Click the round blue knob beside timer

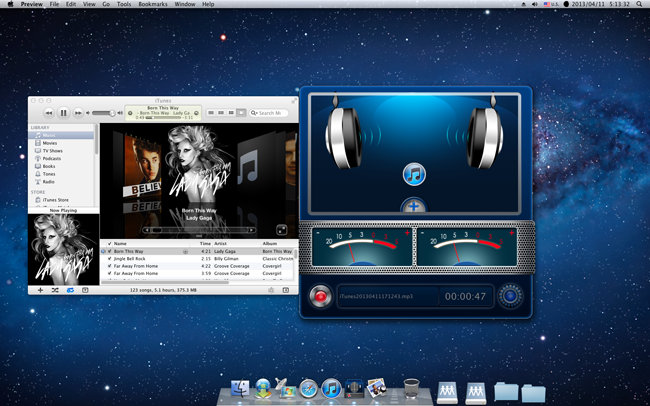click(510, 296)
